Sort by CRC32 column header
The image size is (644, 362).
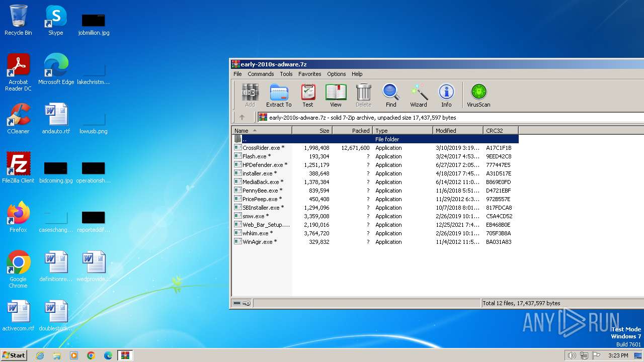501,131
